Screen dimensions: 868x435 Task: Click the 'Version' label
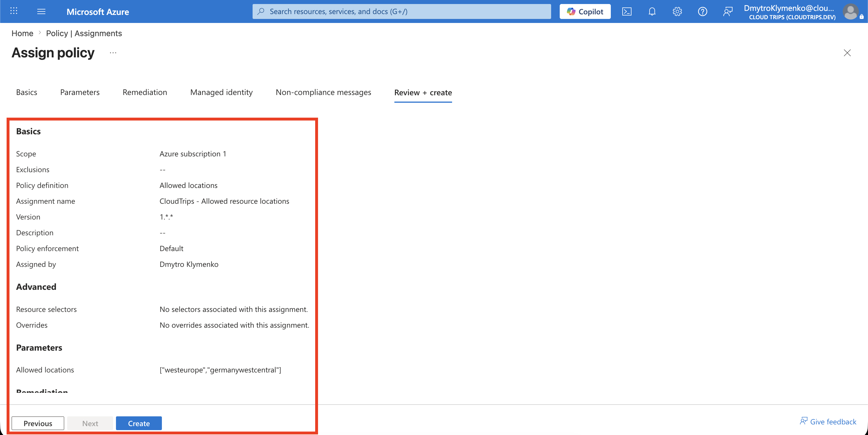[28, 217]
